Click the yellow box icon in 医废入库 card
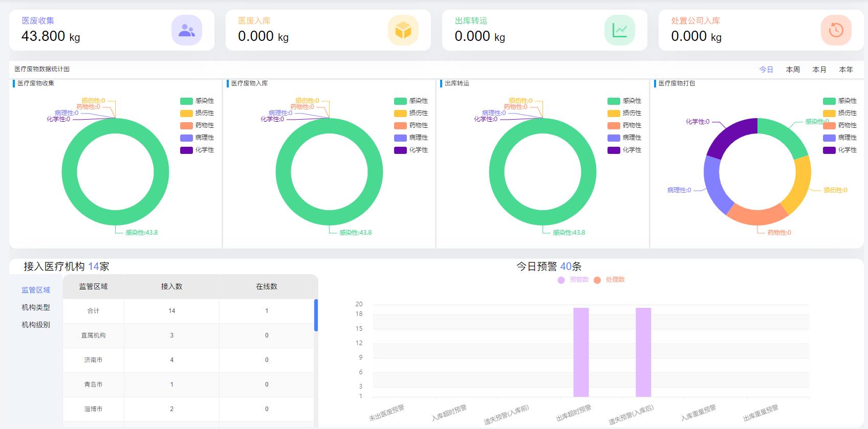Image resolution: width=868 pixels, height=429 pixels. [x=403, y=30]
